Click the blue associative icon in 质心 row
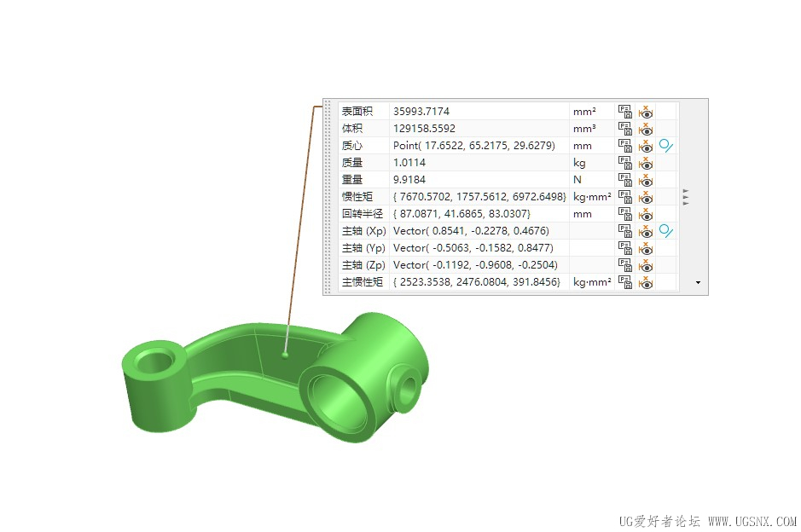Image resolution: width=801 pixels, height=532 pixels. (x=665, y=146)
